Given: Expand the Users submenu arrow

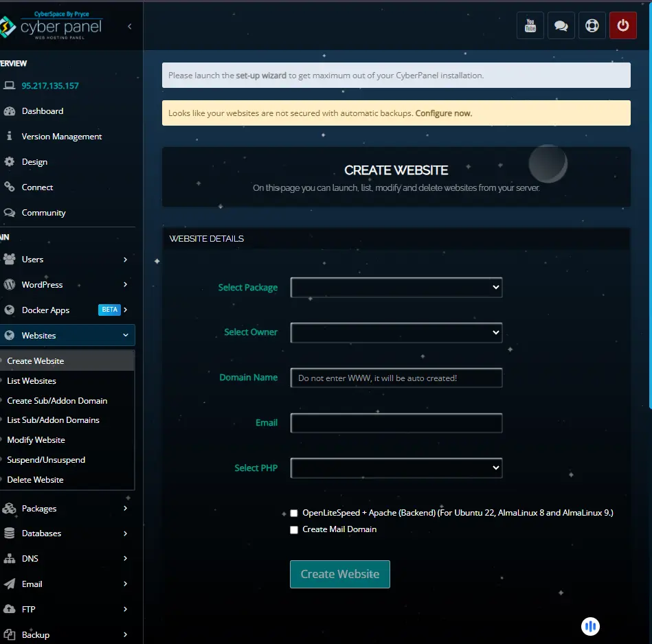Looking at the screenshot, I should [125, 260].
